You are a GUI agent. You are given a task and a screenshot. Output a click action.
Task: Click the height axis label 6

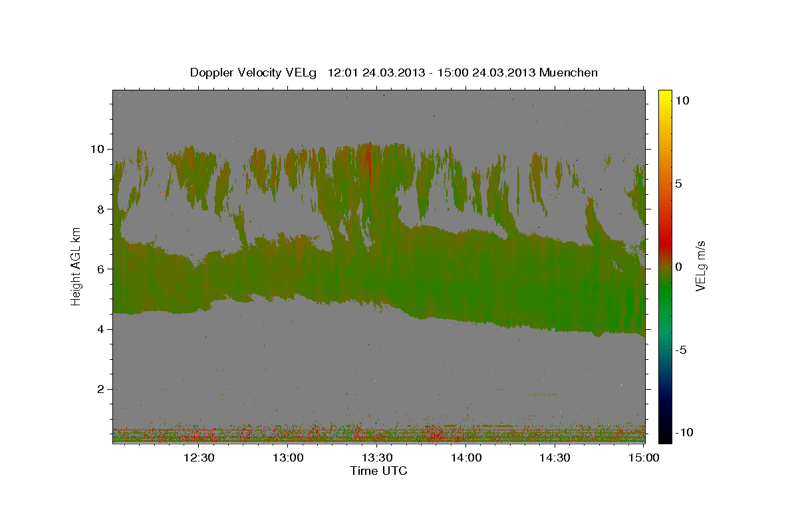click(x=100, y=269)
